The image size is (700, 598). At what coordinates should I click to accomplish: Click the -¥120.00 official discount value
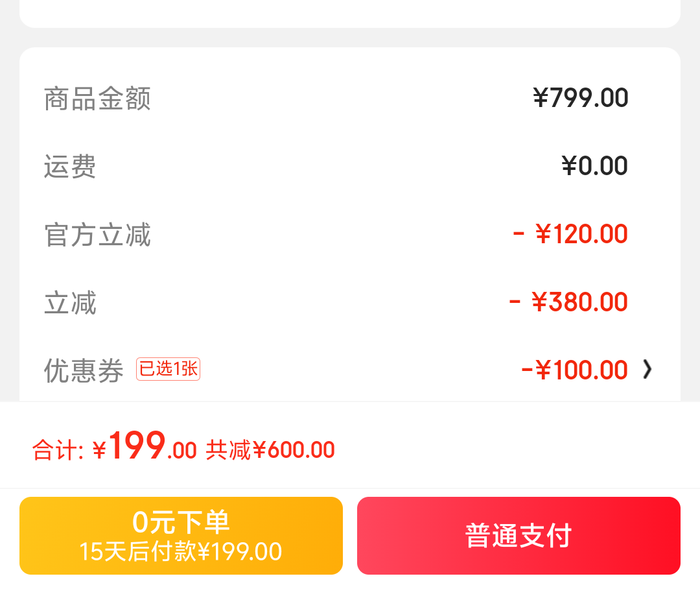pyautogui.click(x=570, y=233)
